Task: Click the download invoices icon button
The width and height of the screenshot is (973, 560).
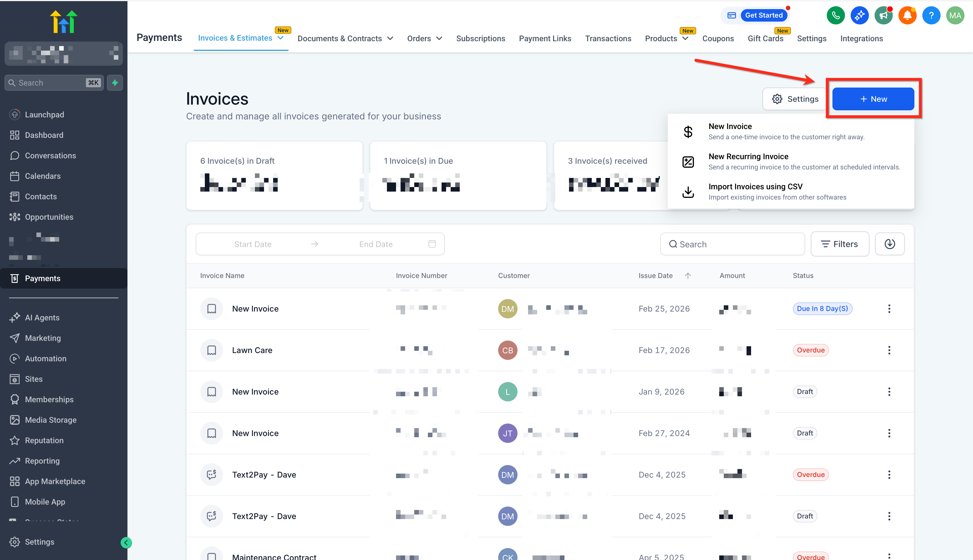Action: (x=889, y=244)
